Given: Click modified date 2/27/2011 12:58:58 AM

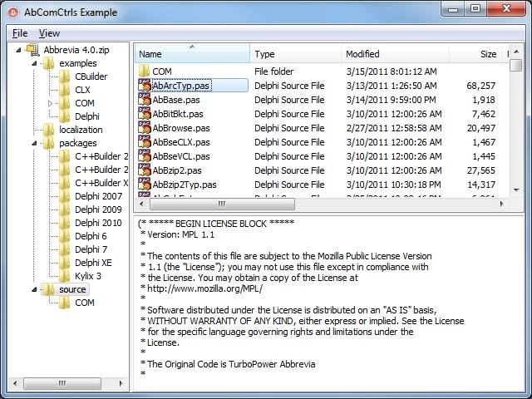Looking at the screenshot, I should [394, 128].
